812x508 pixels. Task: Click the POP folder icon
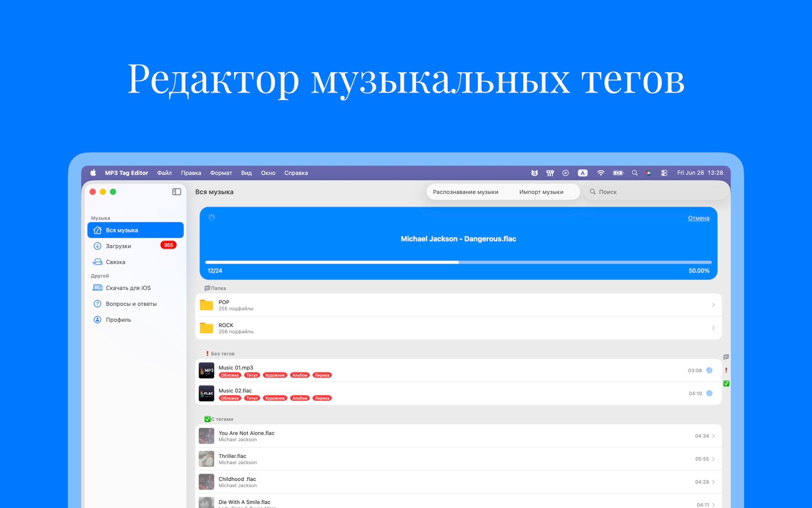coord(206,305)
